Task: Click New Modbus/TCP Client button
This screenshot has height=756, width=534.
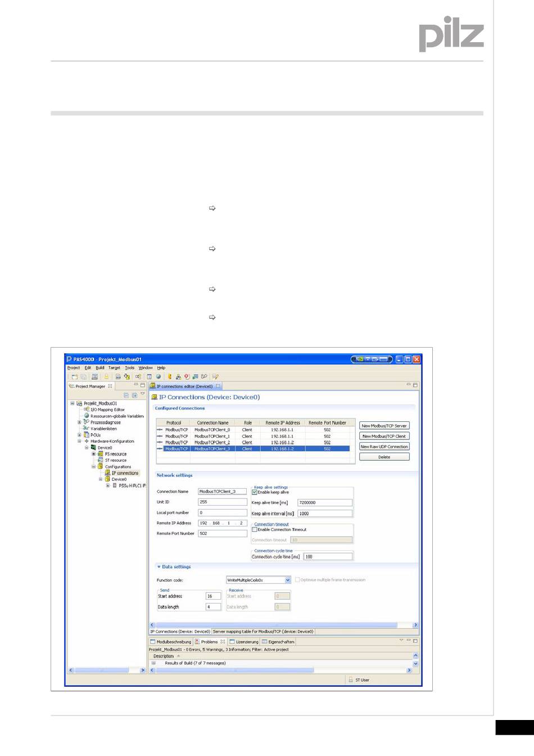Action: point(384,436)
